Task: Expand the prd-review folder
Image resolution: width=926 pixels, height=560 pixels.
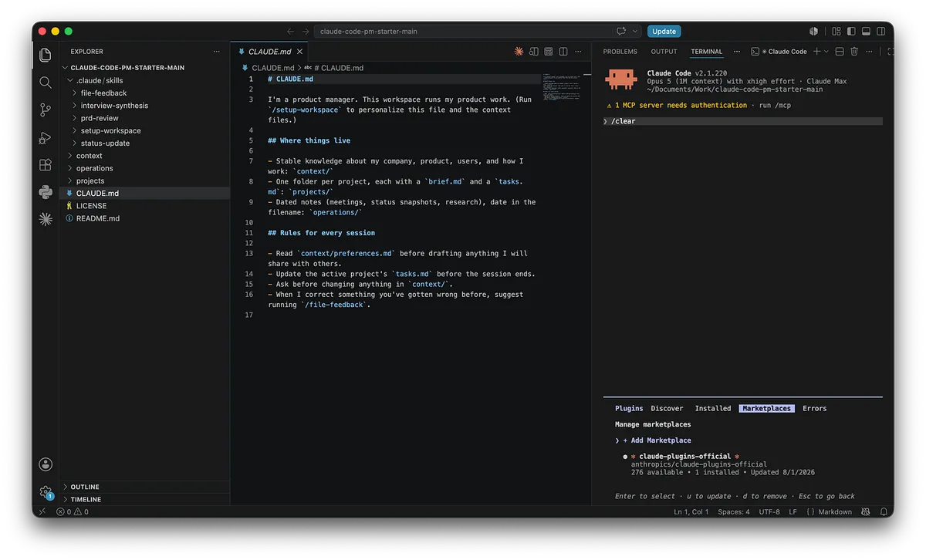Action: pos(100,118)
